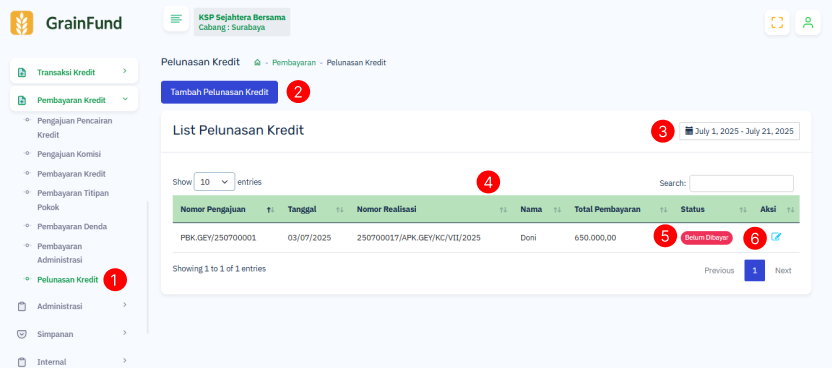Click the Administrasi clipboard icon
Viewport: 832px width, 368px height.
pyautogui.click(x=22, y=306)
